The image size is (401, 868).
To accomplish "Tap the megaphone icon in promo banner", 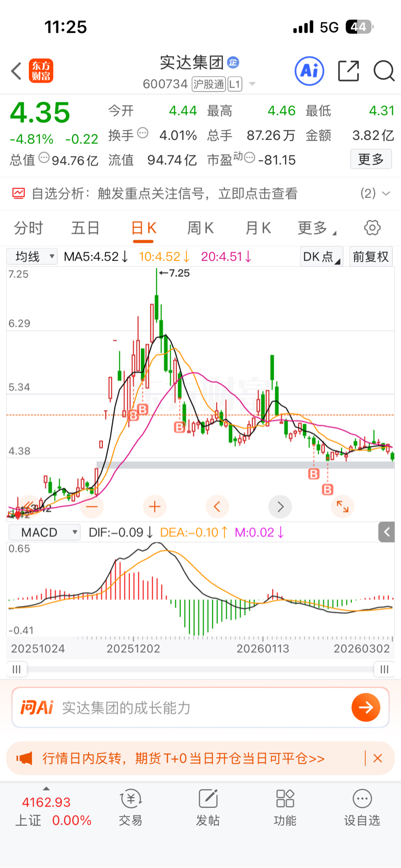I will [25, 758].
